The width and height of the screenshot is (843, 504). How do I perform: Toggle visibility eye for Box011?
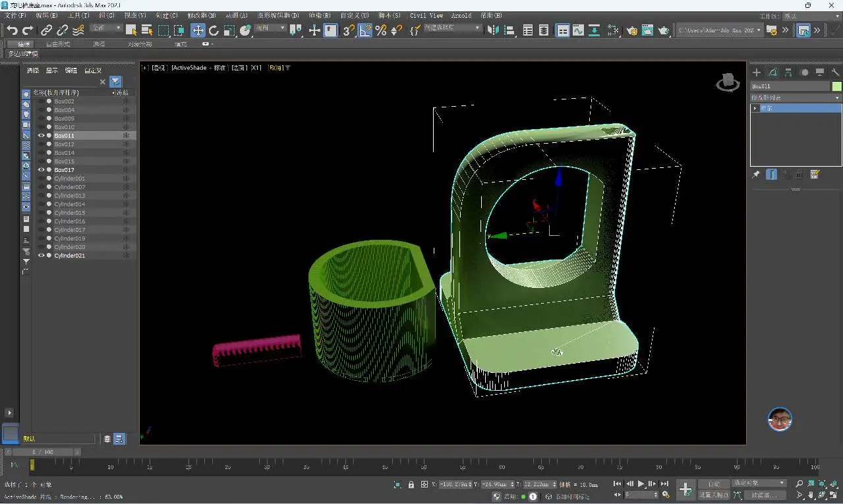tap(41, 136)
